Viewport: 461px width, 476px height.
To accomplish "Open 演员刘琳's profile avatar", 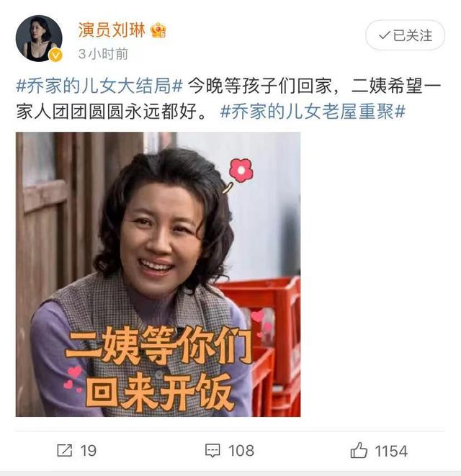I will click(39, 39).
